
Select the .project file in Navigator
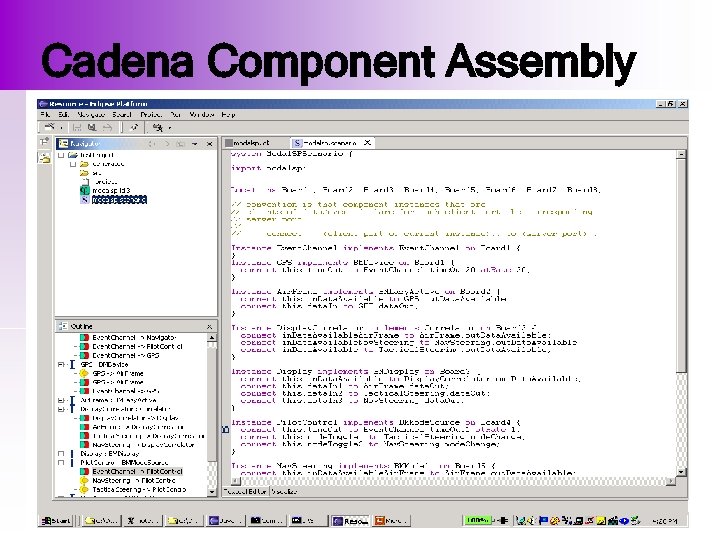[99, 182]
